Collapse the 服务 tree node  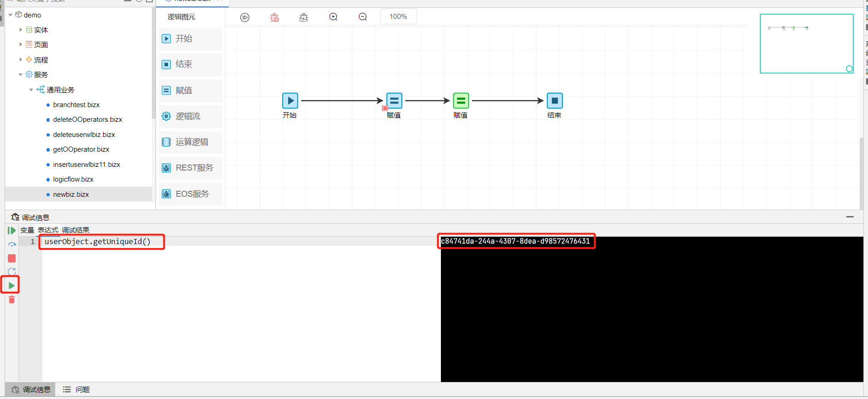(21, 74)
